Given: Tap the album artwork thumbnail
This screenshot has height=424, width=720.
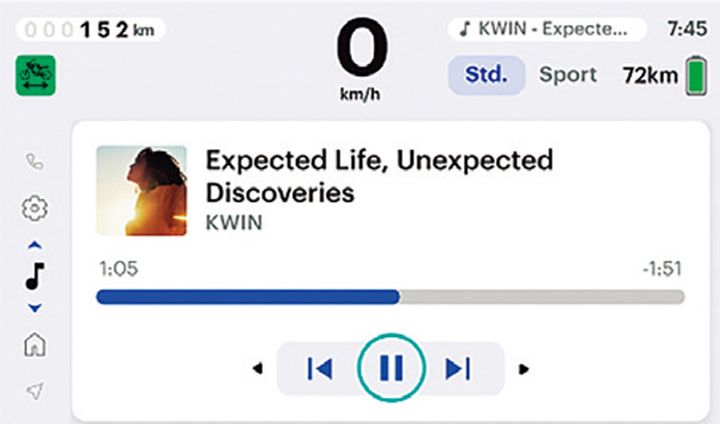Looking at the screenshot, I should pos(141,191).
